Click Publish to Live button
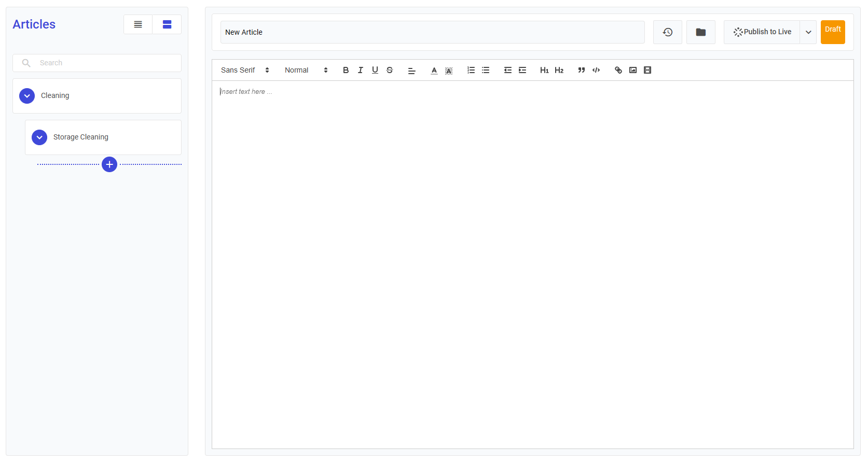868x462 pixels. click(x=762, y=32)
